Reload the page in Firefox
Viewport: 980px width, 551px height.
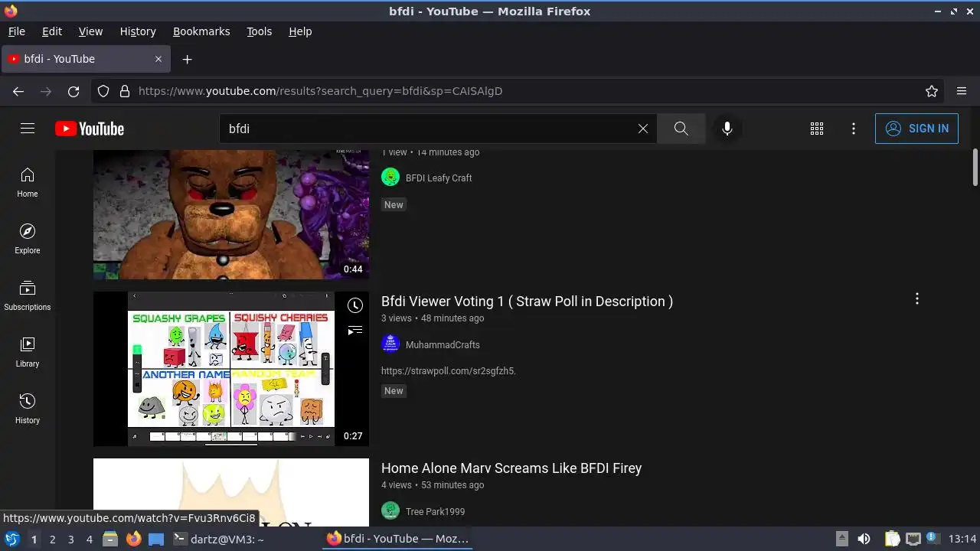[73, 91]
